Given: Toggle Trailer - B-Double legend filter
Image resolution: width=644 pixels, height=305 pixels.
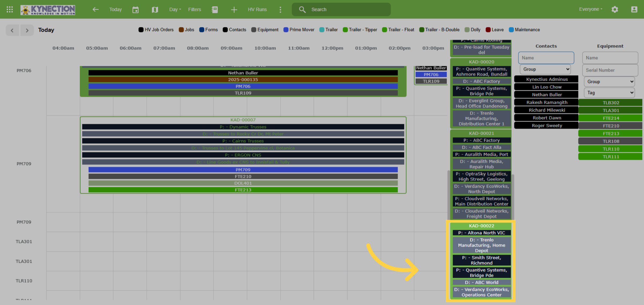Looking at the screenshot, I should tap(439, 30).
